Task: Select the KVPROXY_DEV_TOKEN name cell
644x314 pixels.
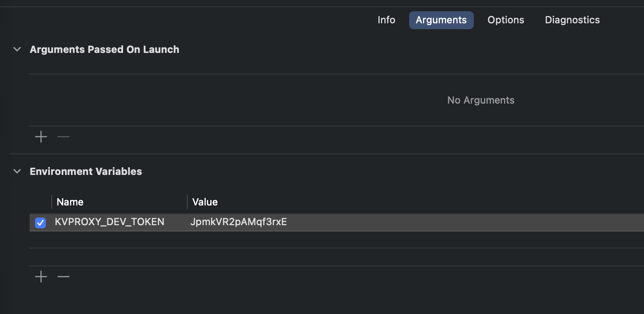Action: pyautogui.click(x=110, y=222)
